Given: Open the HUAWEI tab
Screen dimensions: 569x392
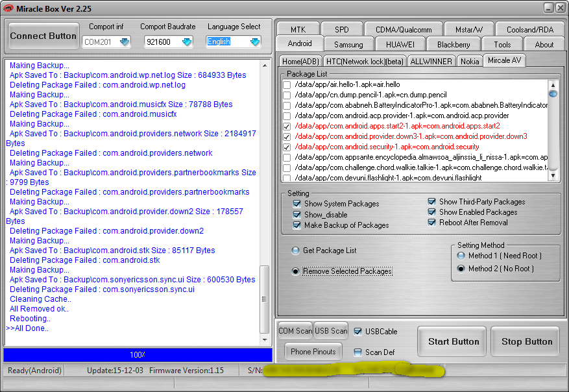Looking at the screenshot, I should (x=400, y=44).
